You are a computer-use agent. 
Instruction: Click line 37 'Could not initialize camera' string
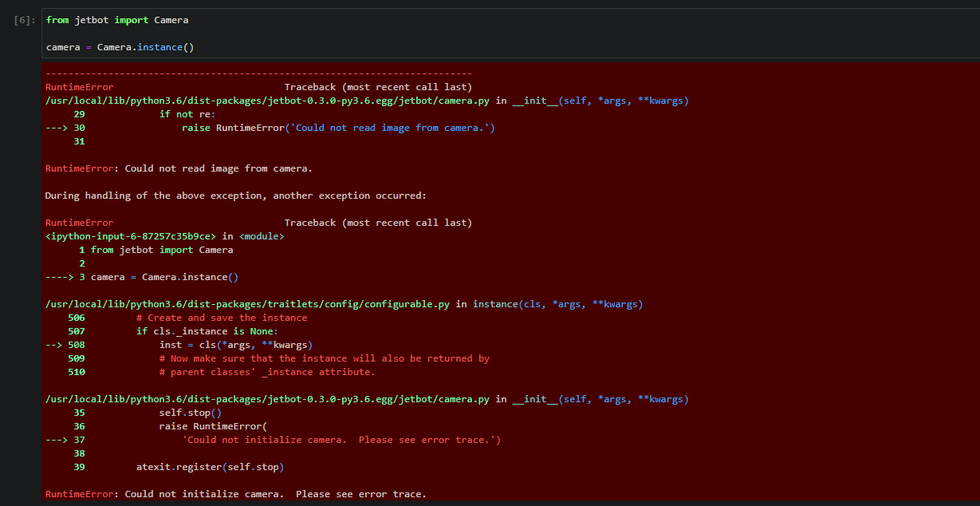point(341,440)
